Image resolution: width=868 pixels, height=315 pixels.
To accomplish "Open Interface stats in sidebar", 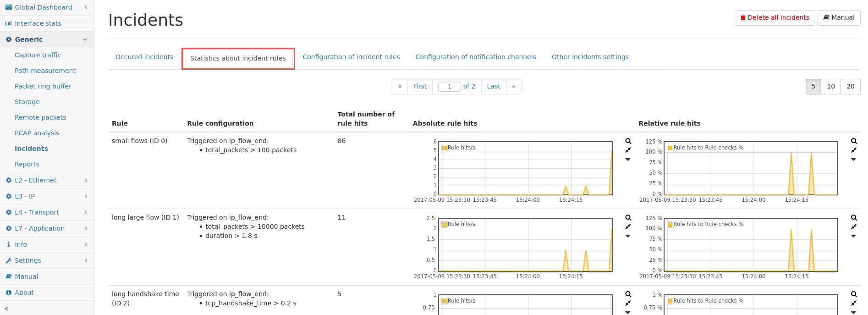I will pyautogui.click(x=47, y=23).
